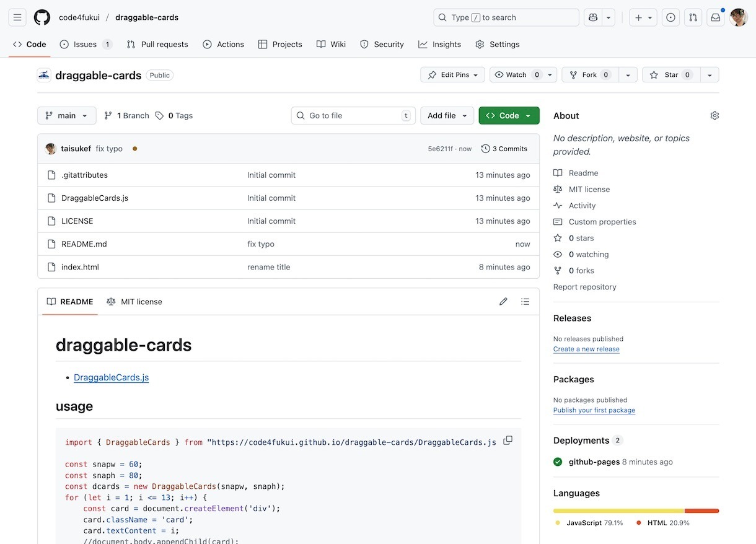The height and width of the screenshot is (544, 756).
Task: Click Report repository link
Action: (x=585, y=287)
